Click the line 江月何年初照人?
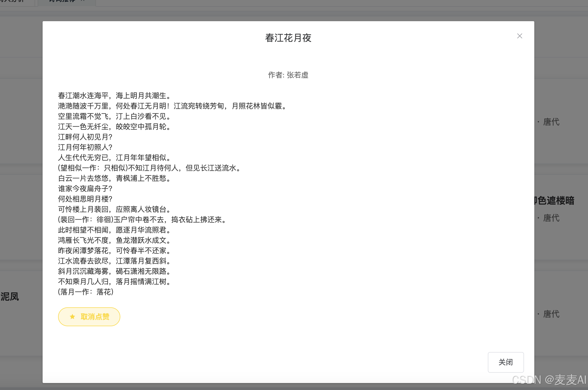The height and width of the screenshot is (390, 588). tap(85, 147)
